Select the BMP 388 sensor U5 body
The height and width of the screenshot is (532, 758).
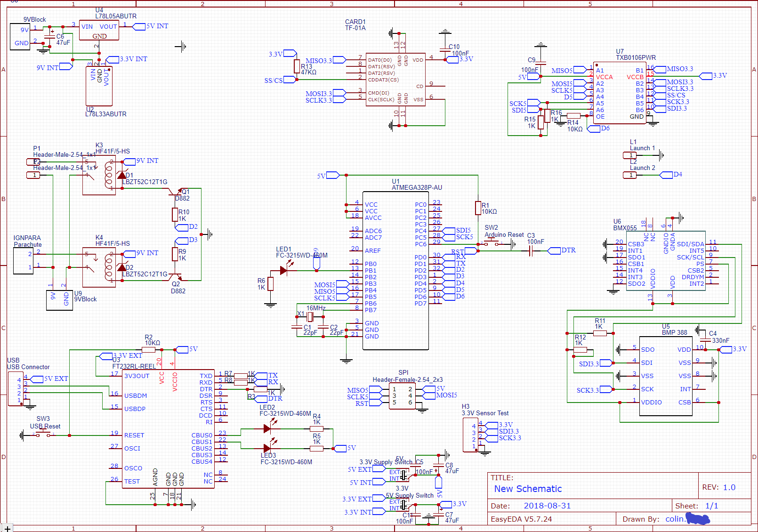pyautogui.click(x=666, y=376)
